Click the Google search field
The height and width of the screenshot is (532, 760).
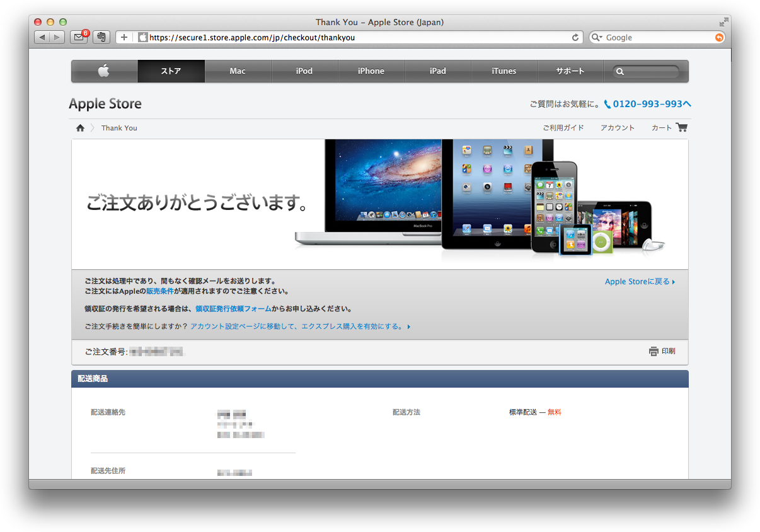click(657, 38)
